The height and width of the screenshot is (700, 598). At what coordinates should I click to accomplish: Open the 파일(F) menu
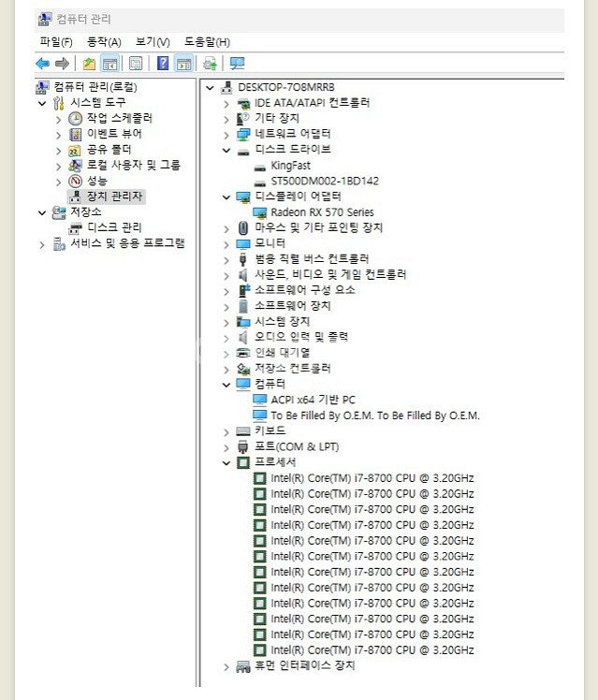(x=56, y=42)
